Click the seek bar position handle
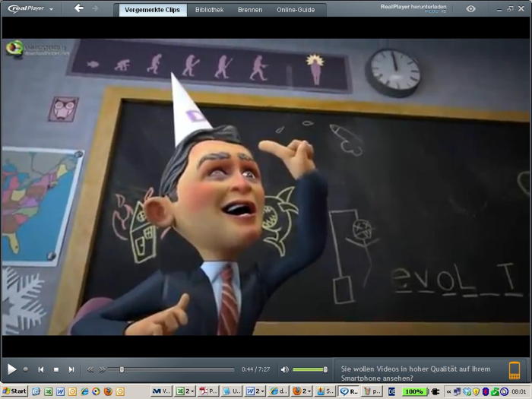Viewport: 532px width, 399px height. (122, 369)
